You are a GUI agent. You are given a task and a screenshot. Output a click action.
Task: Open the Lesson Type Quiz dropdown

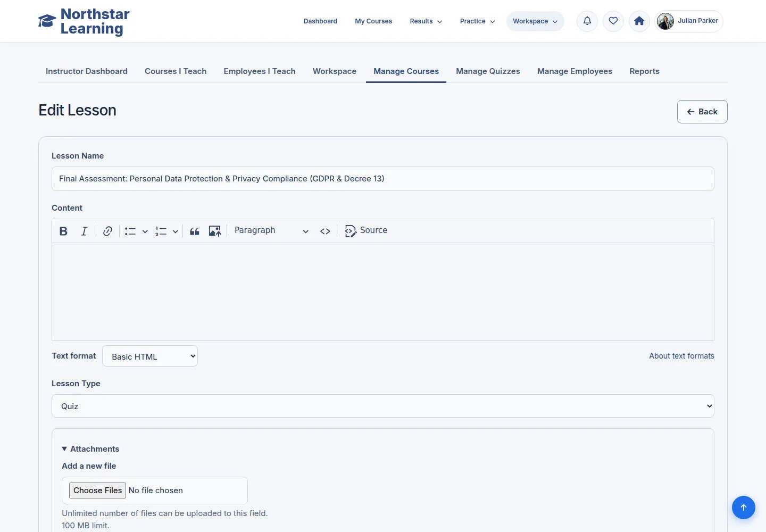pyautogui.click(x=383, y=406)
